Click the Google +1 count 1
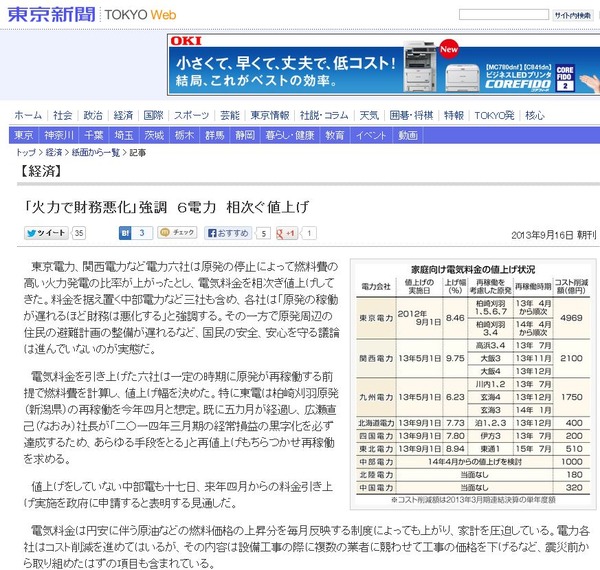 coord(309,233)
